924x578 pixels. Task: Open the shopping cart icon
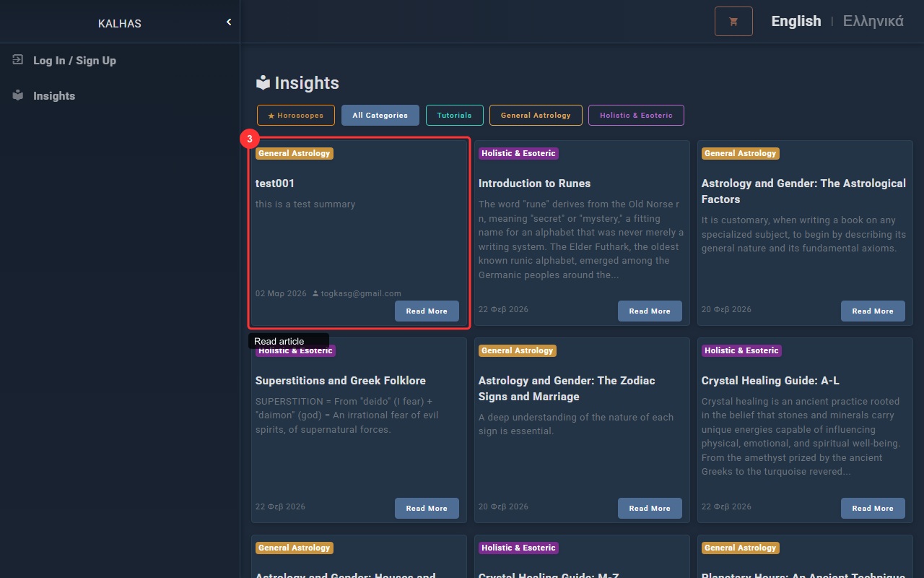733,22
